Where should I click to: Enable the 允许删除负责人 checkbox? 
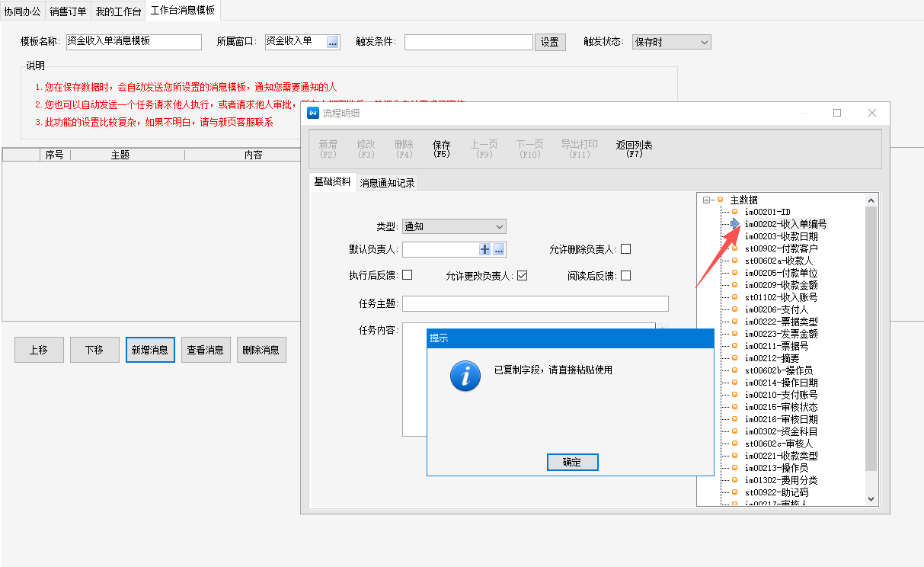click(625, 249)
